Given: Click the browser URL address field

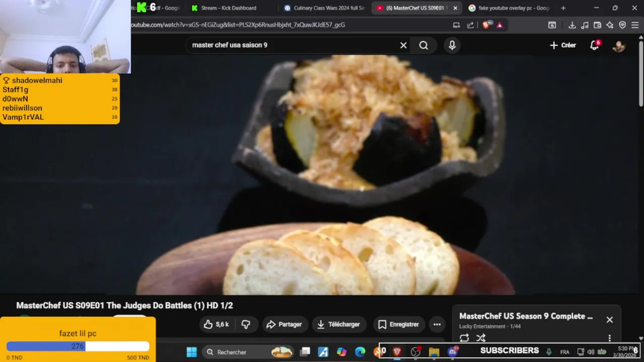Looking at the screenshot, I should pyautogui.click(x=289, y=25).
